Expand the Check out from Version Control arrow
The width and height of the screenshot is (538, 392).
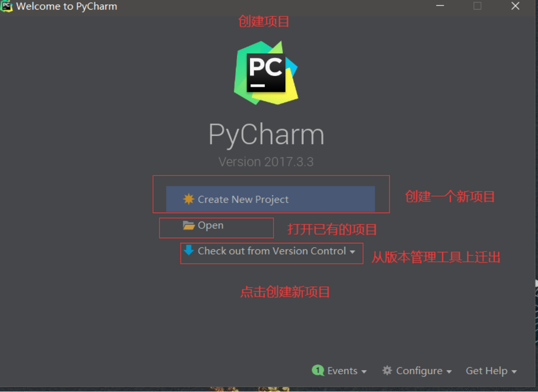pyautogui.click(x=353, y=252)
